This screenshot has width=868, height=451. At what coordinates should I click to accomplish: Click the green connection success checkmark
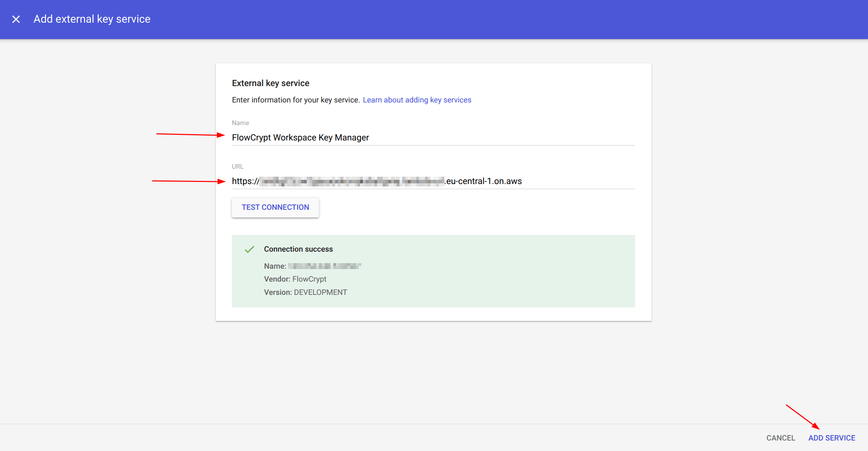(x=250, y=249)
